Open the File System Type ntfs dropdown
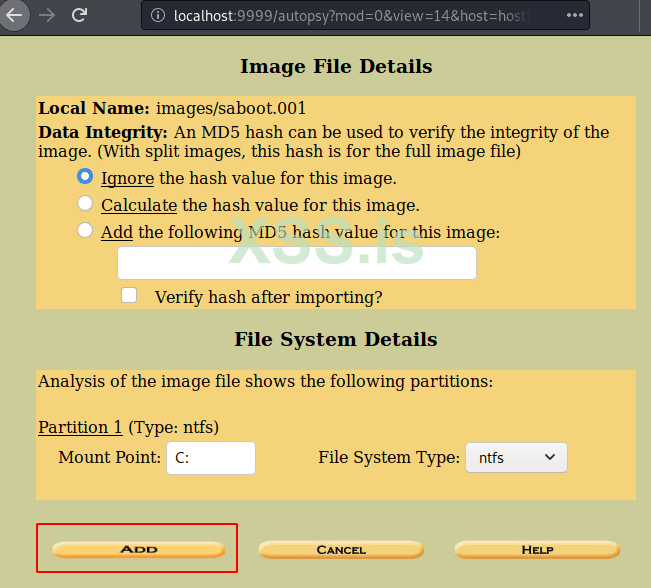 tap(516, 458)
